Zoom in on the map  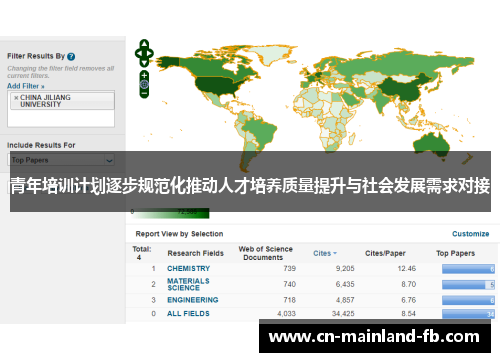[144, 75]
